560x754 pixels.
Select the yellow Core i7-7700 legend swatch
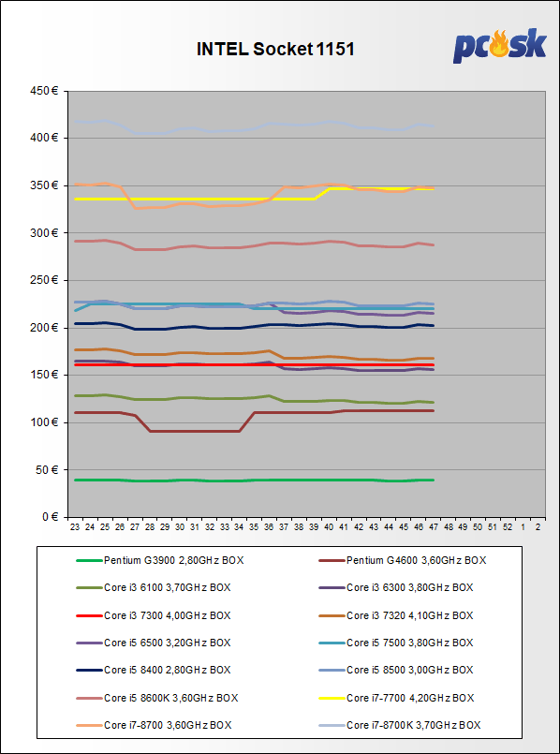pos(332,698)
